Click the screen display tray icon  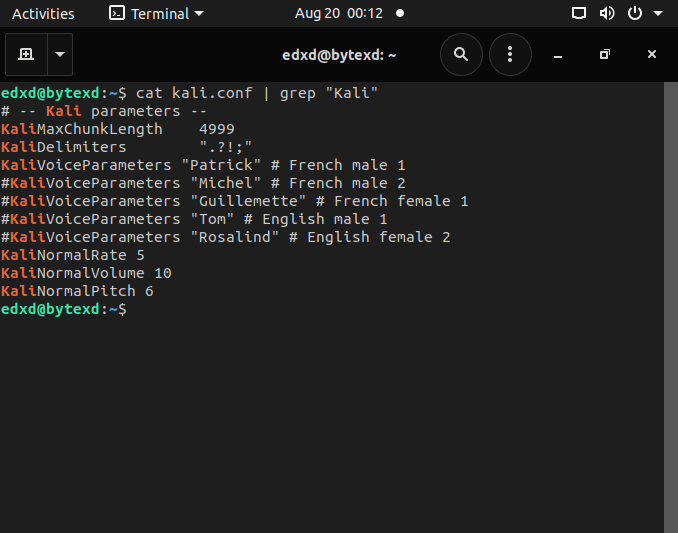click(x=579, y=13)
